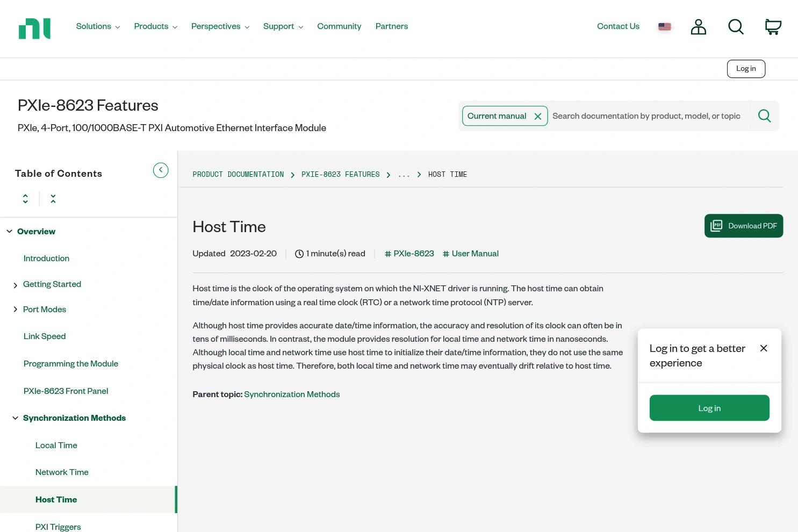798x532 pixels.
Task: Go to the Community menu item
Action: click(x=339, y=26)
